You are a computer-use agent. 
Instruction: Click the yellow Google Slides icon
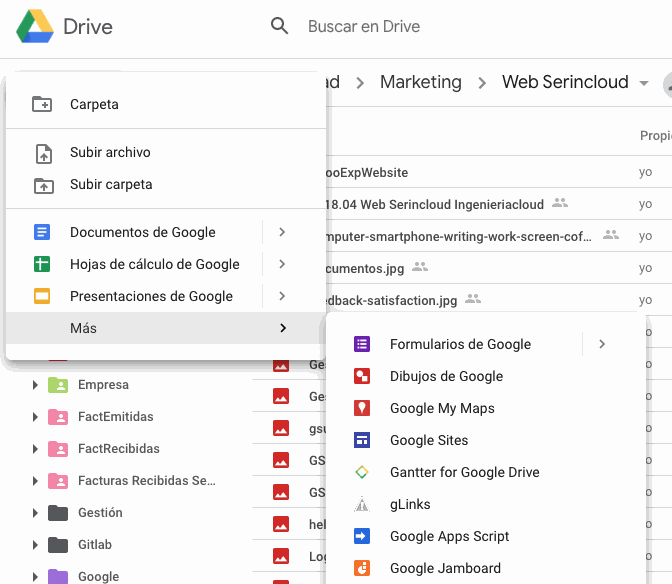click(42, 296)
